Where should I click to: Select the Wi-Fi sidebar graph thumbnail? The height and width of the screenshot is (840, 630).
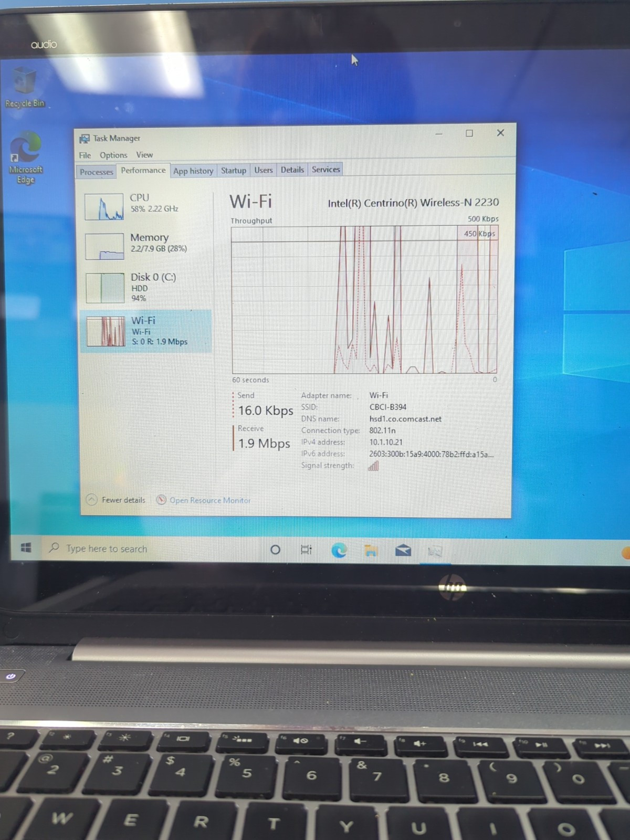click(106, 331)
